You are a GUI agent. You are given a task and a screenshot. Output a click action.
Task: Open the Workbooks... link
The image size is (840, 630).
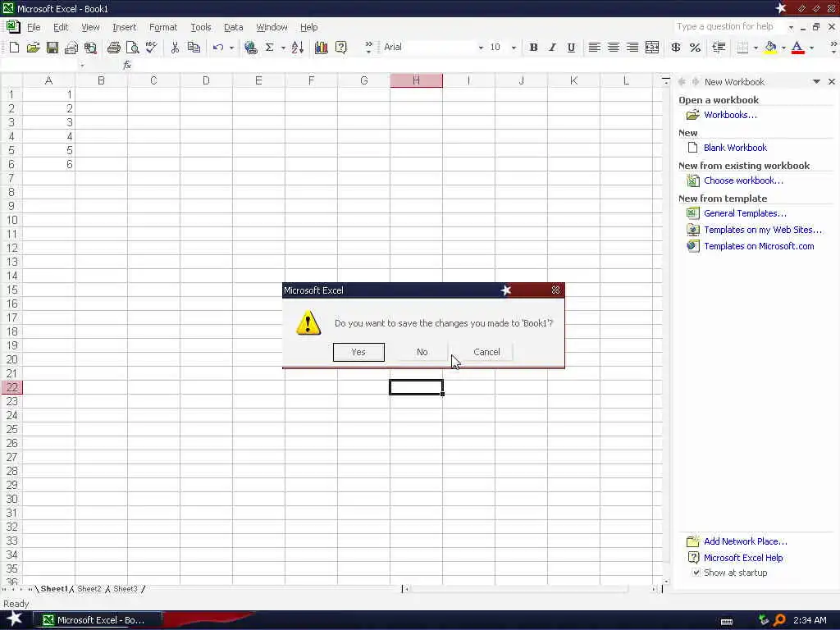point(730,115)
